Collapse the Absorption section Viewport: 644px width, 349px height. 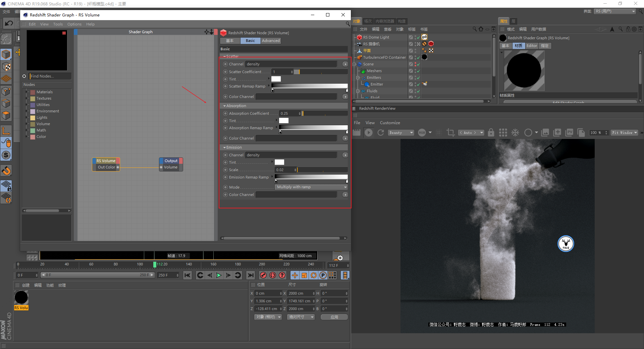[224, 106]
